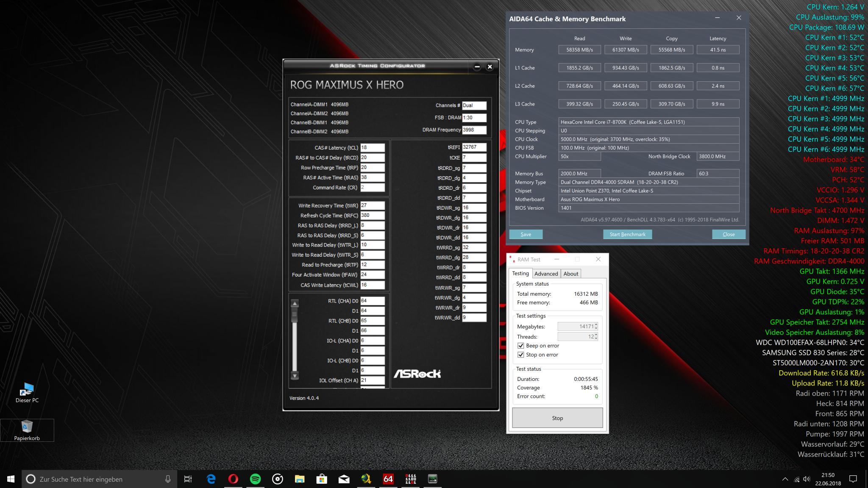The image size is (868, 488).
Task: Click the DRAM Frequency field
Action: point(474,130)
